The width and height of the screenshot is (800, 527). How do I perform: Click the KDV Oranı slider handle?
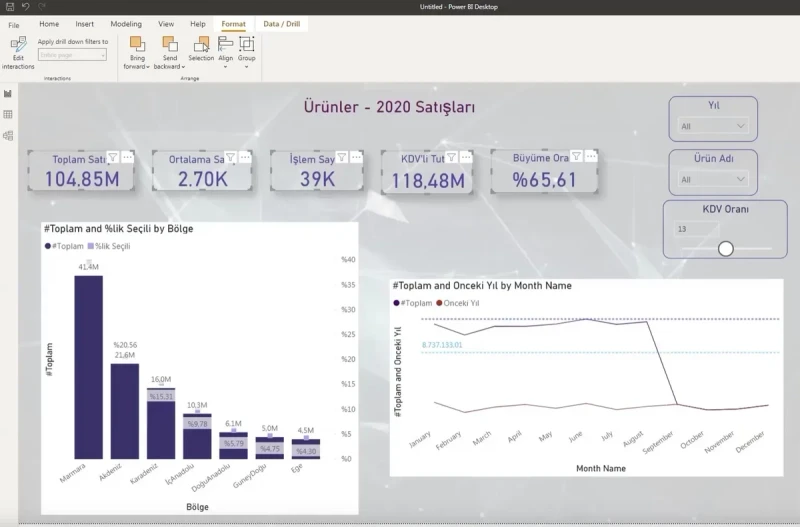coord(726,248)
